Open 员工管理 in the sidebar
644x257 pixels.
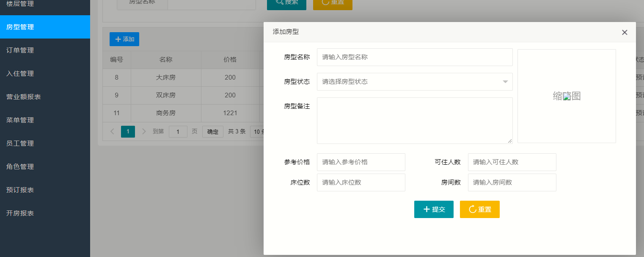point(45,143)
